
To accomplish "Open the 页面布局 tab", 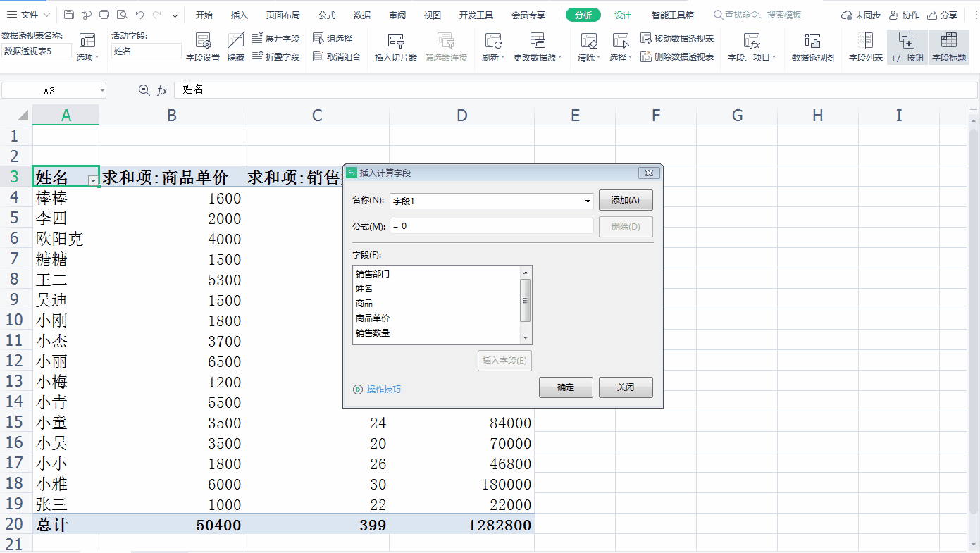I will (283, 15).
